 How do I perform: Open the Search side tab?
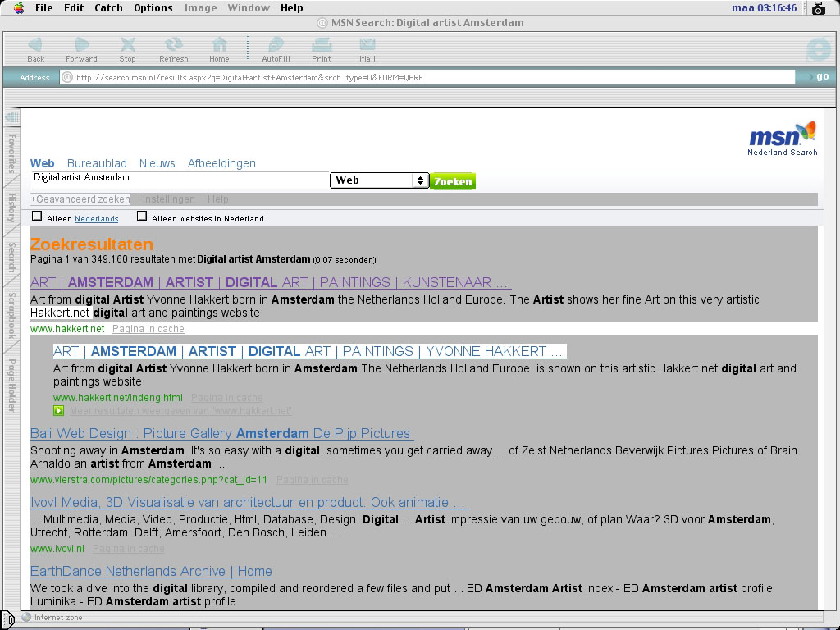pyautogui.click(x=11, y=257)
